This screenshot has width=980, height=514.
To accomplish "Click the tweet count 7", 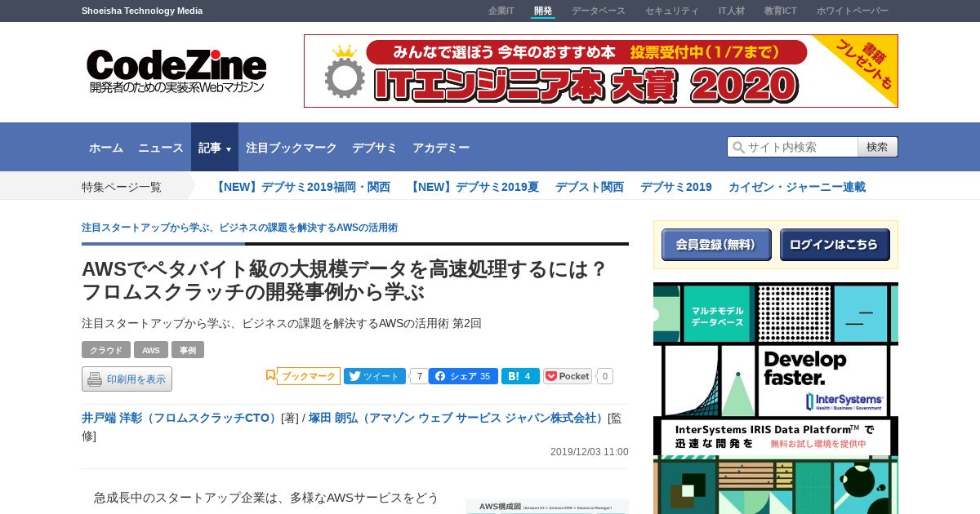I will tap(419, 376).
